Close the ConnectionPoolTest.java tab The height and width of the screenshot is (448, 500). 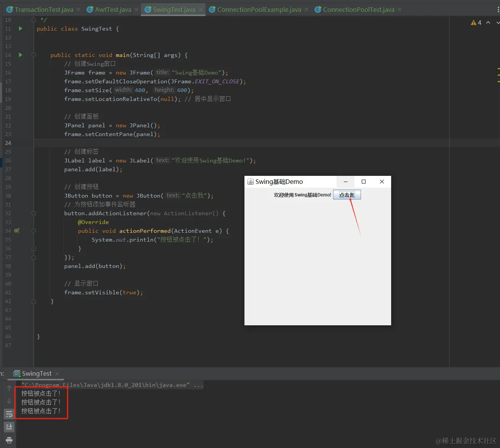coord(400,10)
